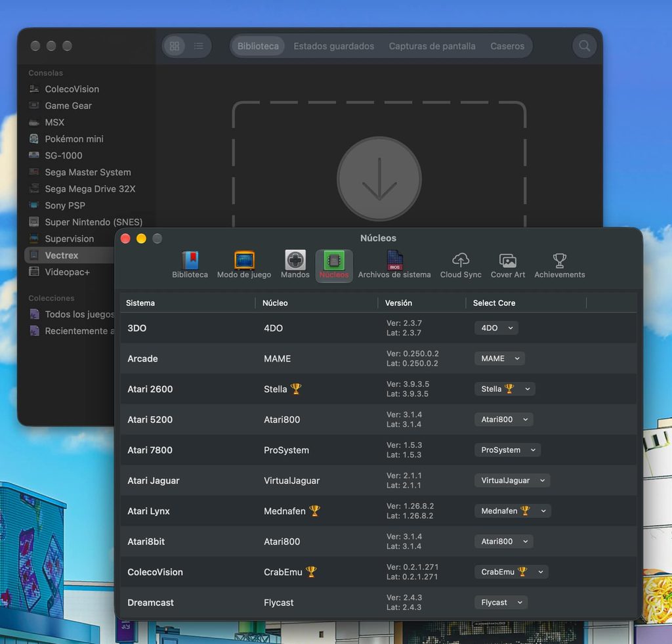This screenshot has width=672, height=644.
Task: Open the Mednafen core dropdown for Atari Lynx
Action: click(513, 511)
